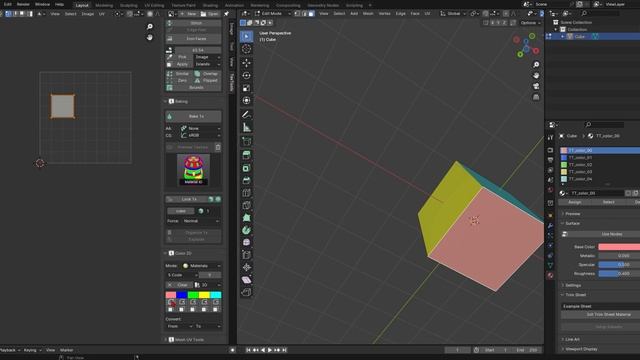Open the Modifiers wrench properties tab
This screenshot has height=360, width=640.
click(550, 226)
